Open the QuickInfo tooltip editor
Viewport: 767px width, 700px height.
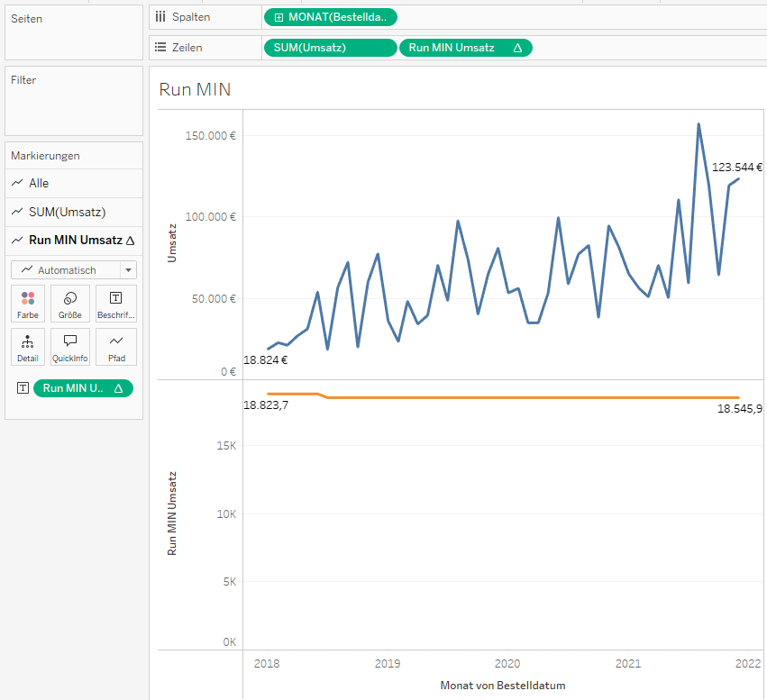pos(69,347)
